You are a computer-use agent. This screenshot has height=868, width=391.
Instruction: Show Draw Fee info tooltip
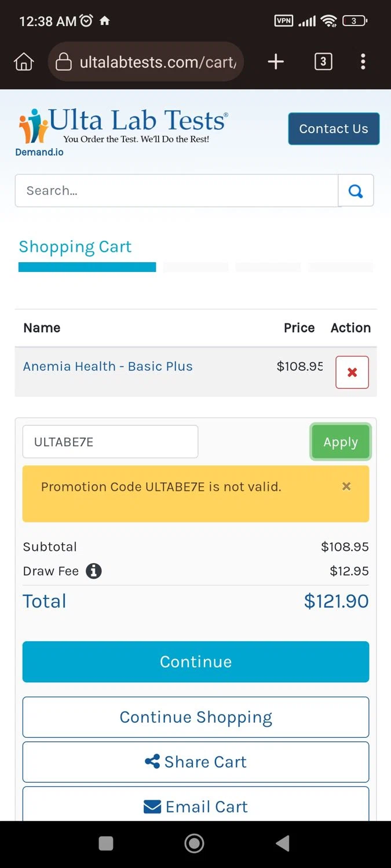tap(94, 571)
